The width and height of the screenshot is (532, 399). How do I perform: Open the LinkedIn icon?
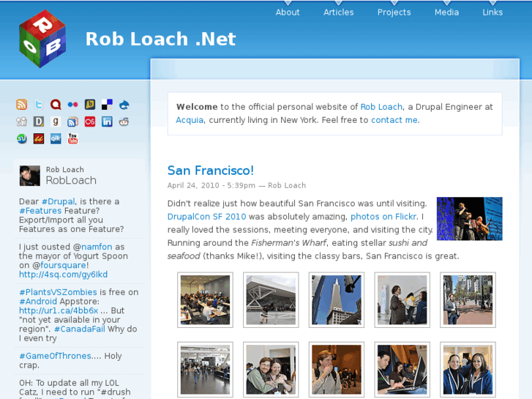[107, 122]
